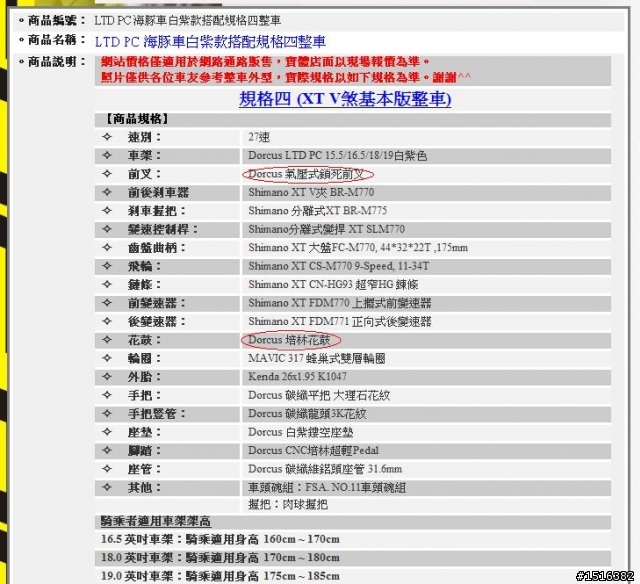Screen dimensions: 640x584
Task: Select the product number text beside 商品編號
Action: click(188, 20)
